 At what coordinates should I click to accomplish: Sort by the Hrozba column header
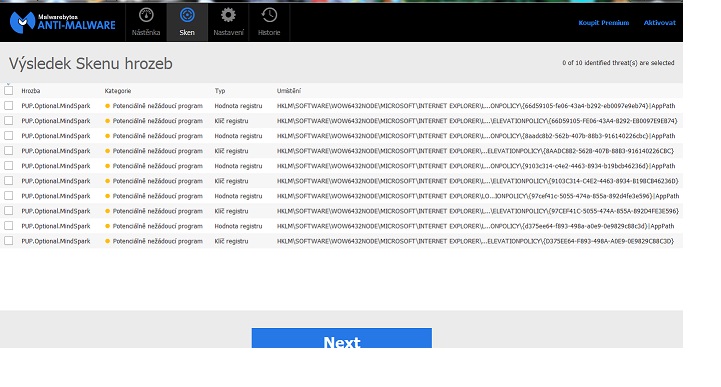(31, 91)
